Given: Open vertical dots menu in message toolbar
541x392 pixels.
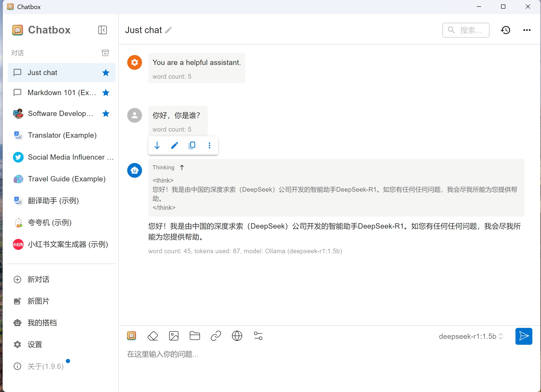Looking at the screenshot, I should [x=210, y=145].
